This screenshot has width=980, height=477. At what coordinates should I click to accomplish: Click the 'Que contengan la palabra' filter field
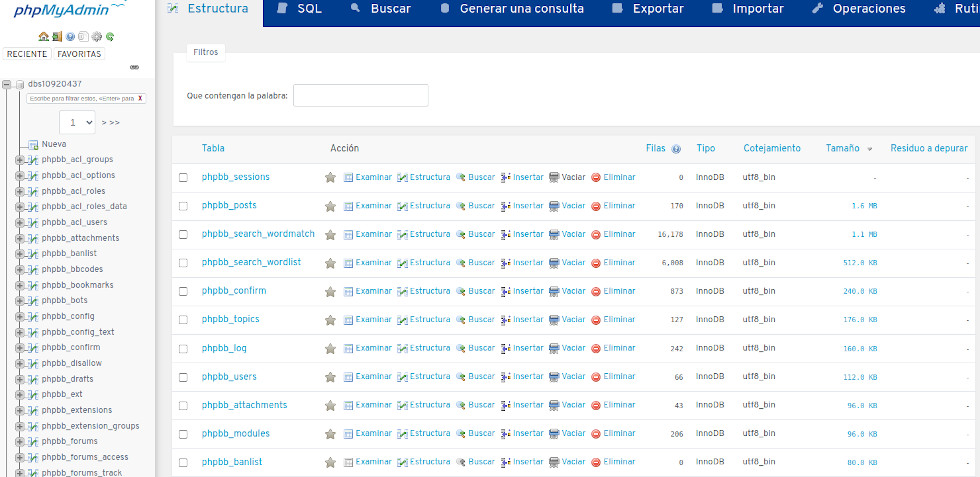click(360, 96)
